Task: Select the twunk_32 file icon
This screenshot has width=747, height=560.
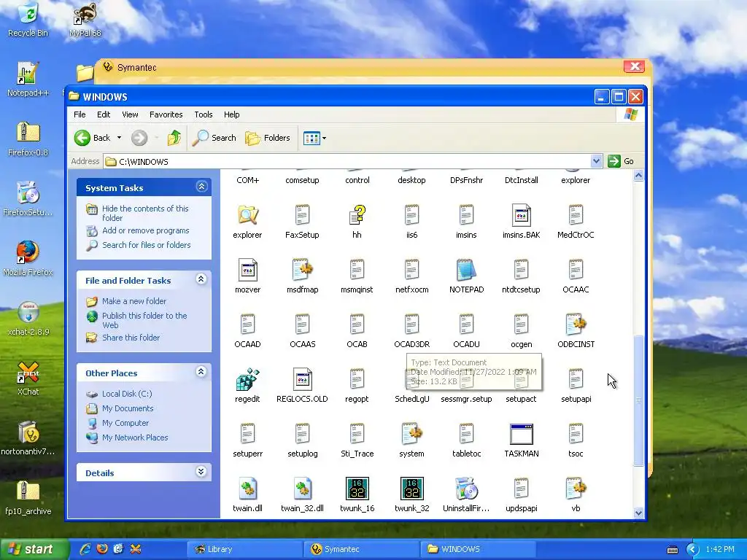Action: (411, 489)
